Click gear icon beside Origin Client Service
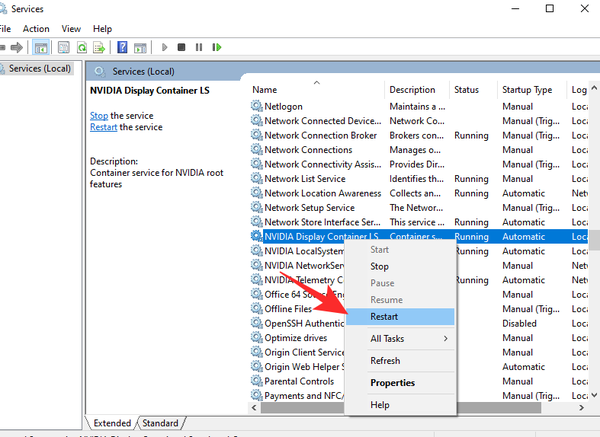This screenshot has width=600, height=437. point(256,352)
